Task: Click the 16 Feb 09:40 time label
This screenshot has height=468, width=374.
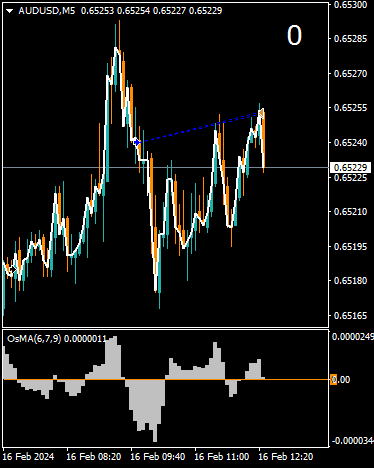Action: click(158, 457)
